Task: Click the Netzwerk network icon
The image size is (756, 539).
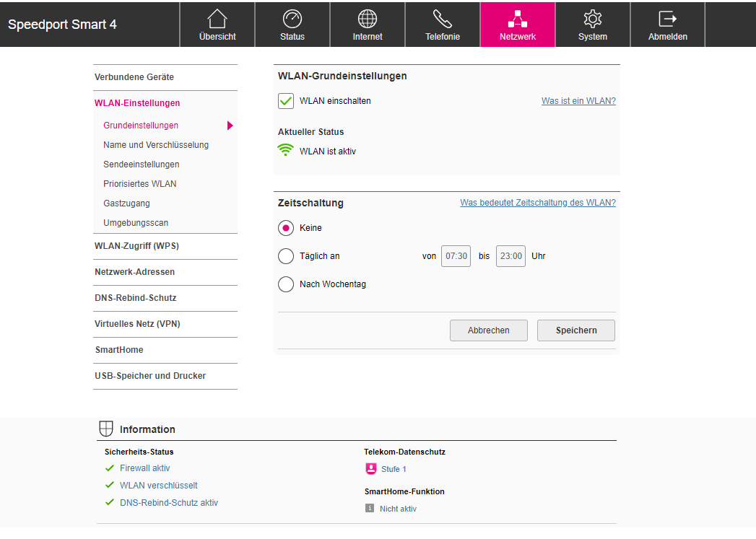Action: click(x=518, y=19)
